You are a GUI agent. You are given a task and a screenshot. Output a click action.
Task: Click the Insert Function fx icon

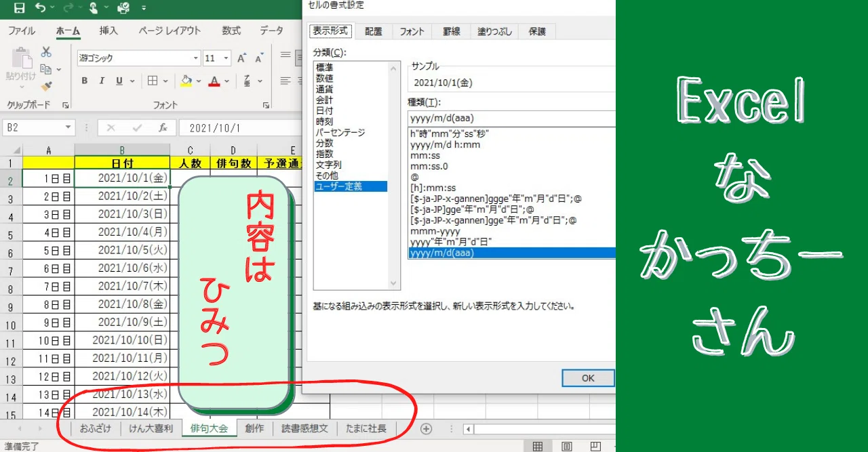coord(163,127)
